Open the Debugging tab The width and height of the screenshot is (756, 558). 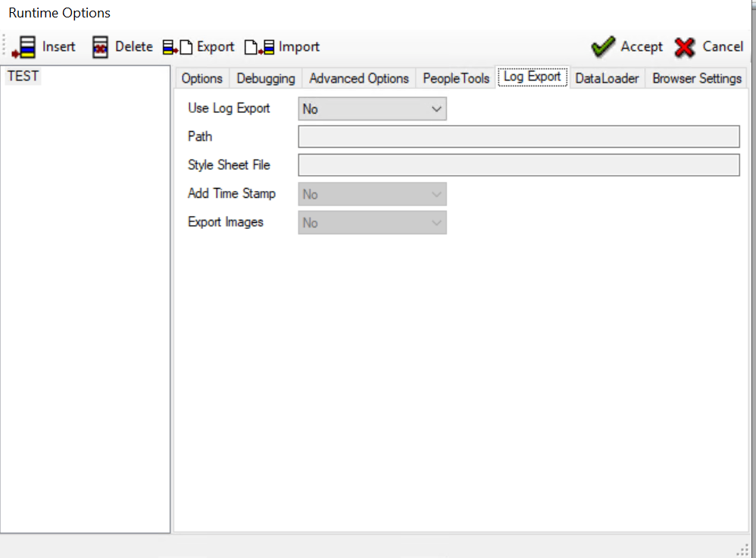[x=266, y=77]
